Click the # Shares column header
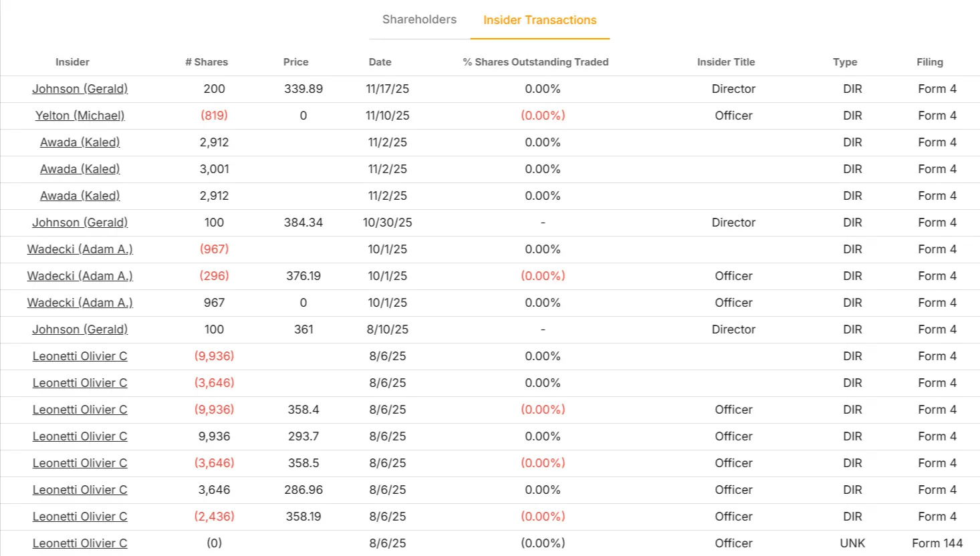The height and width of the screenshot is (556, 980). click(207, 62)
